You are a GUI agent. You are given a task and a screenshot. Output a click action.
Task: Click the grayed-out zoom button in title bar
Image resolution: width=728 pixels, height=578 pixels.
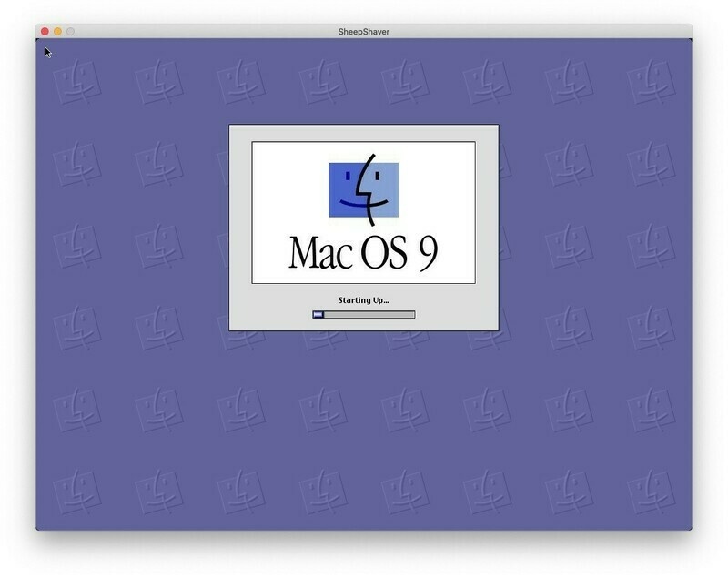[70, 32]
